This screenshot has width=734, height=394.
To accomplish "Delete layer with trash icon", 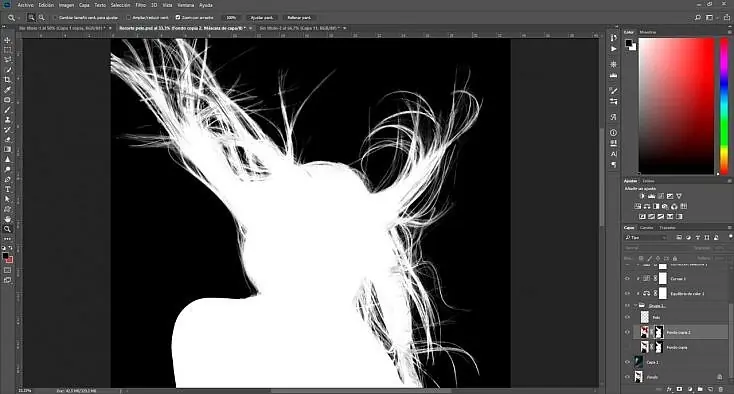I will point(721,389).
